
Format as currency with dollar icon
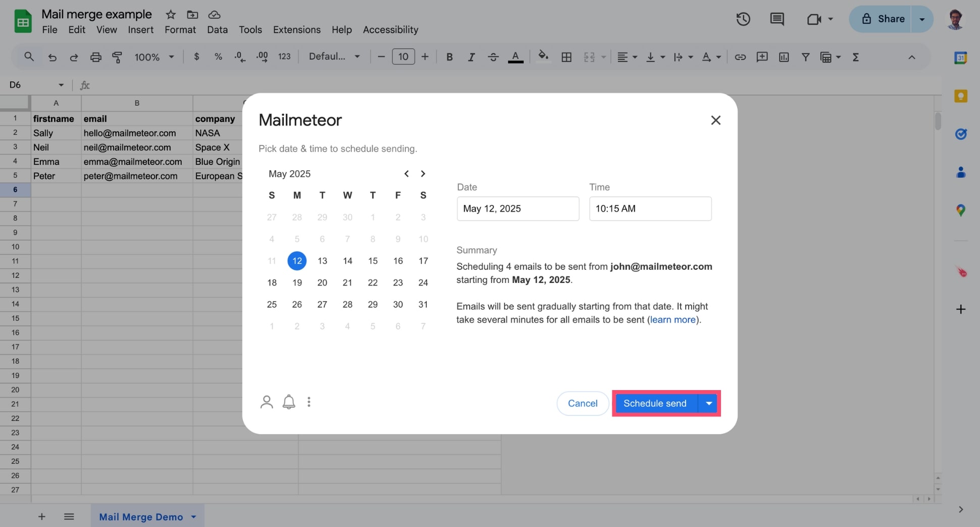(196, 57)
